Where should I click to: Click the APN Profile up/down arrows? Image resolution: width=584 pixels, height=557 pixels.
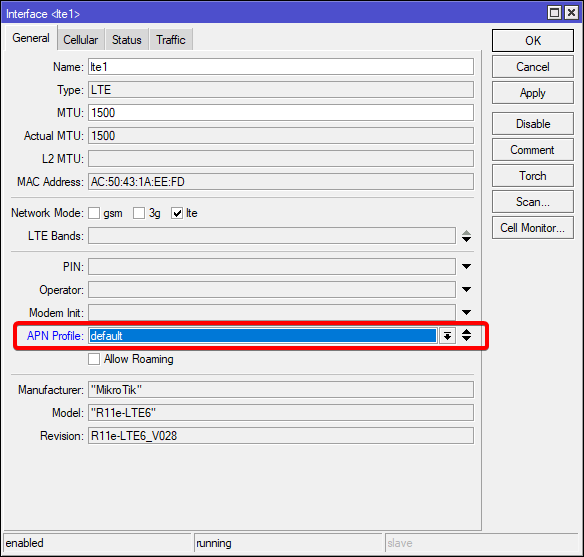point(466,335)
